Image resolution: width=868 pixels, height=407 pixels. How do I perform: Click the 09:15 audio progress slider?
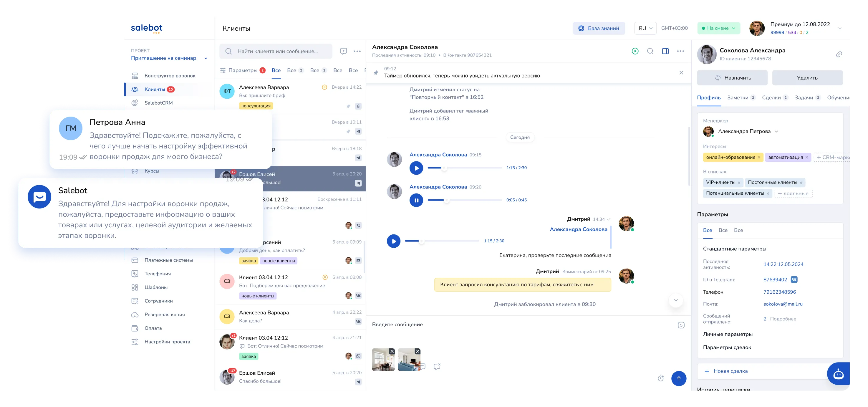pyautogui.click(x=464, y=168)
